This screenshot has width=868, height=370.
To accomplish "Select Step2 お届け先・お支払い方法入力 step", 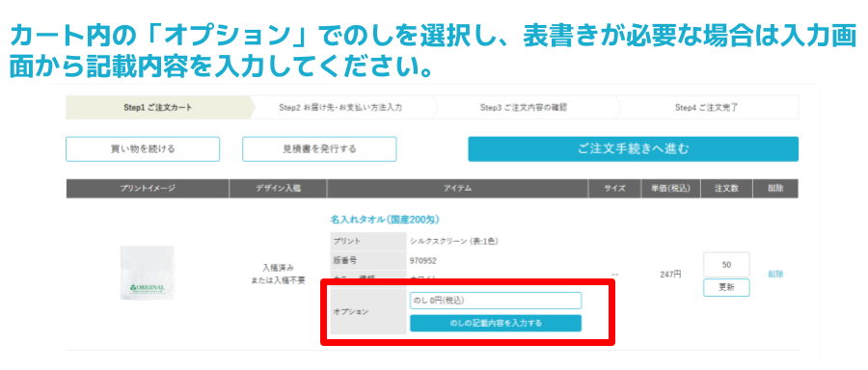I will click(340, 108).
